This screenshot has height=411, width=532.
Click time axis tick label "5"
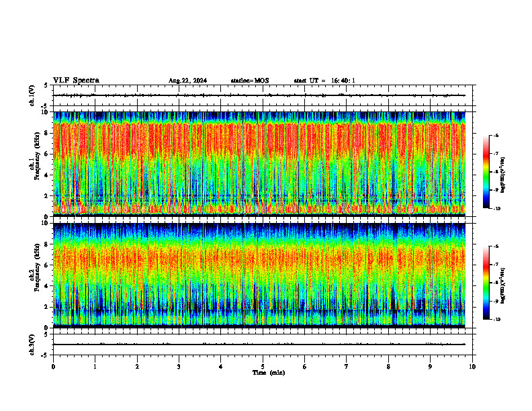[263, 367]
